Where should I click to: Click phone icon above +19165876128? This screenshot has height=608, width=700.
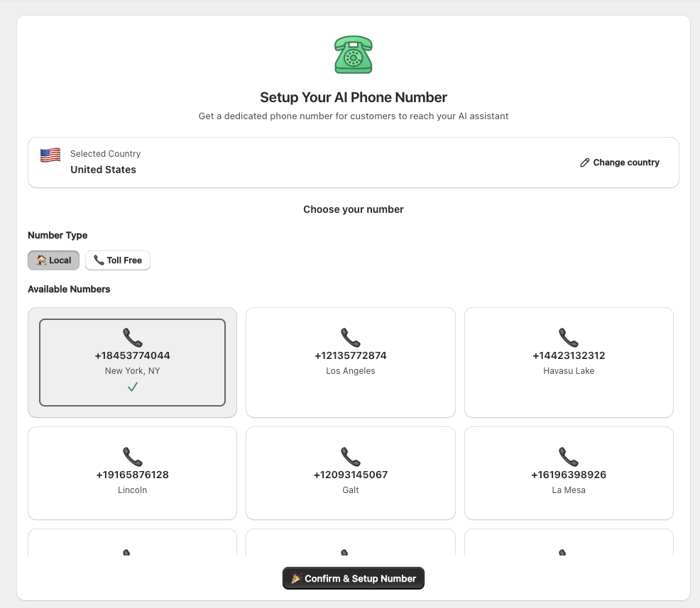click(133, 456)
